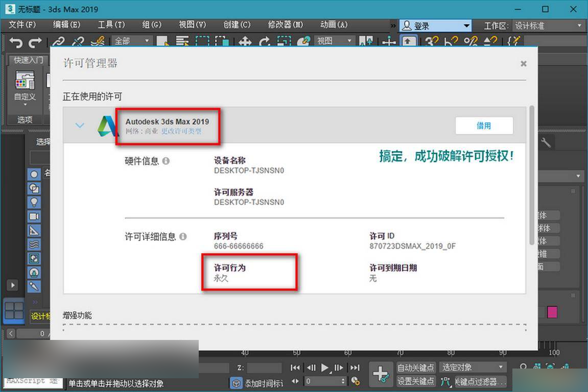Click the 借用 borrow button
The width and height of the screenshot is (588, 392).
coord(484,126)
